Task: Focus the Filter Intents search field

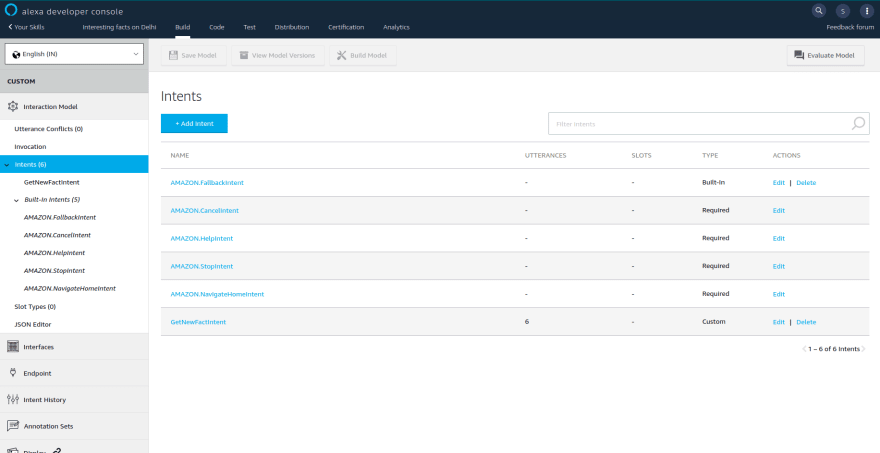Action: tap(709, 123)
